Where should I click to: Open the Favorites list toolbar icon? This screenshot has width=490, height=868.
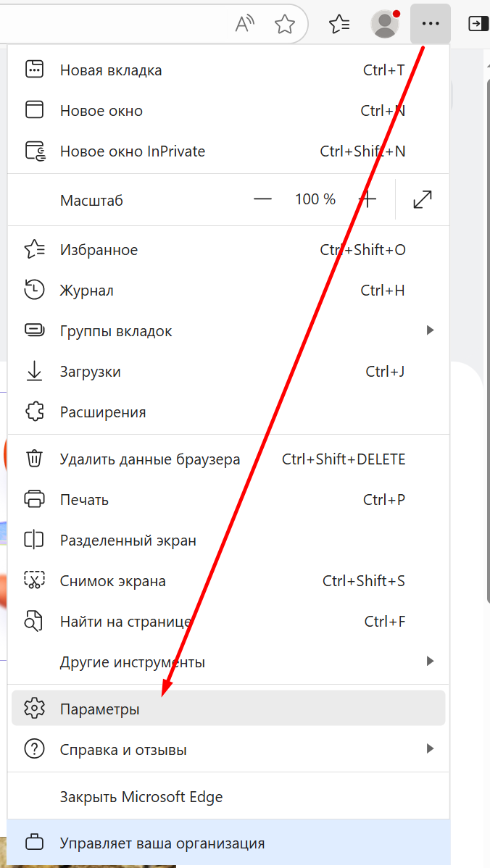click(x=339, y=24)
